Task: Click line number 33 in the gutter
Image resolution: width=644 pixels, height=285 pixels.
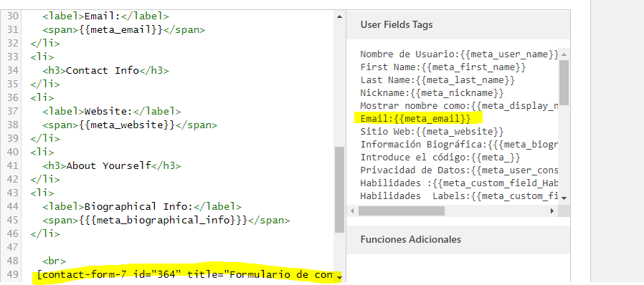Action: (13, 57)
